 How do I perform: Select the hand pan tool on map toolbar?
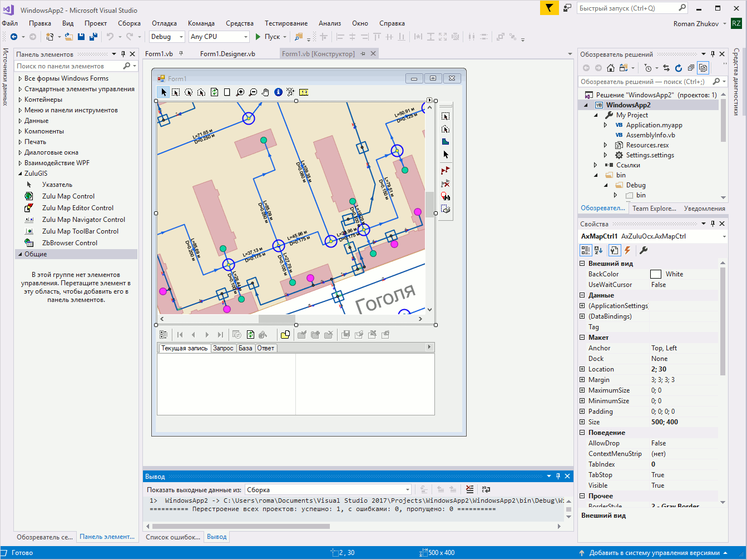pos(266,92)
